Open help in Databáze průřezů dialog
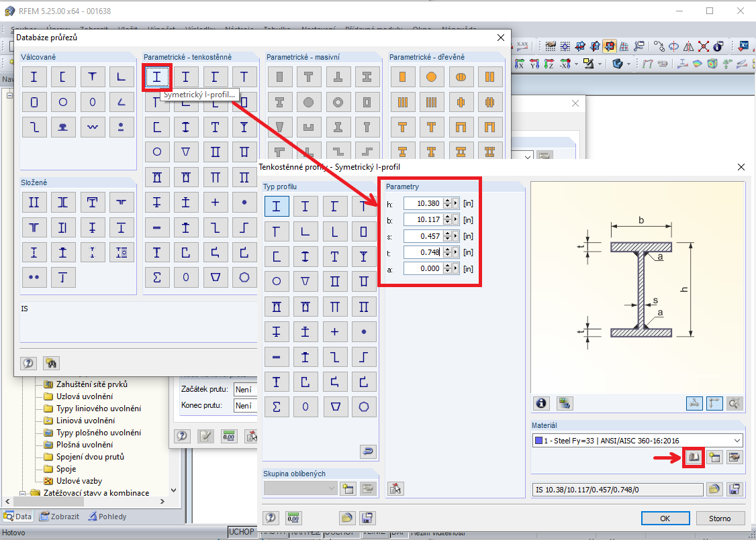Viewport: 756px width, 540px height. 28,363
